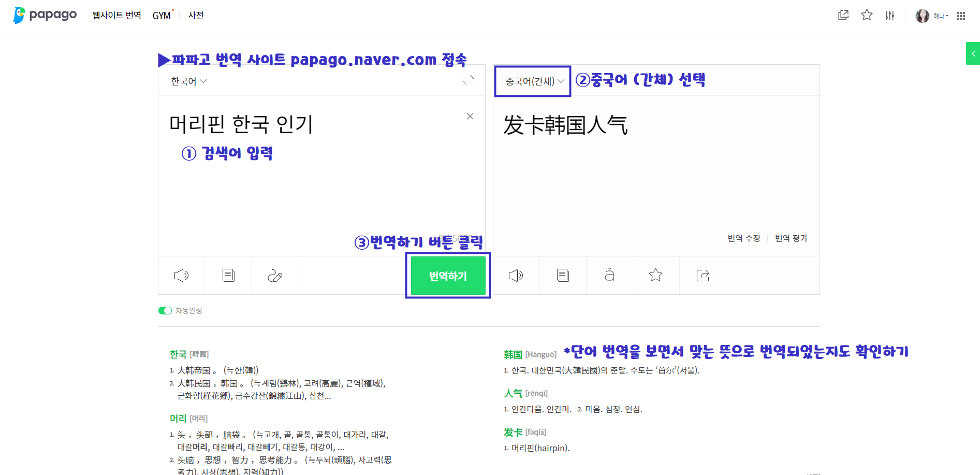Image resolution: width=980 pixels, height=475 pixels.
Task: Expand the account name dropdown
Action: coord(941,16)
